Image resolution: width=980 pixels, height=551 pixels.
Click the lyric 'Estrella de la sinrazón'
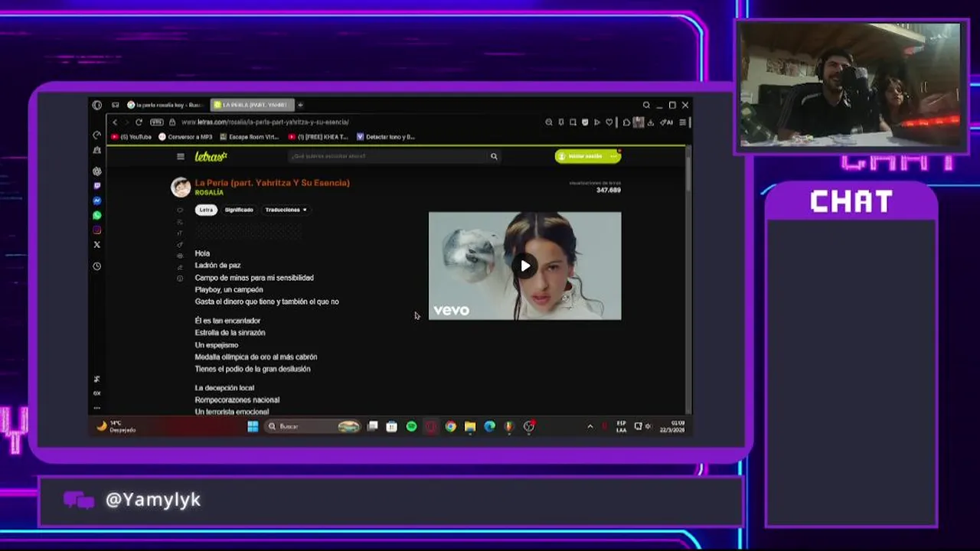click(x=230, y=333)
